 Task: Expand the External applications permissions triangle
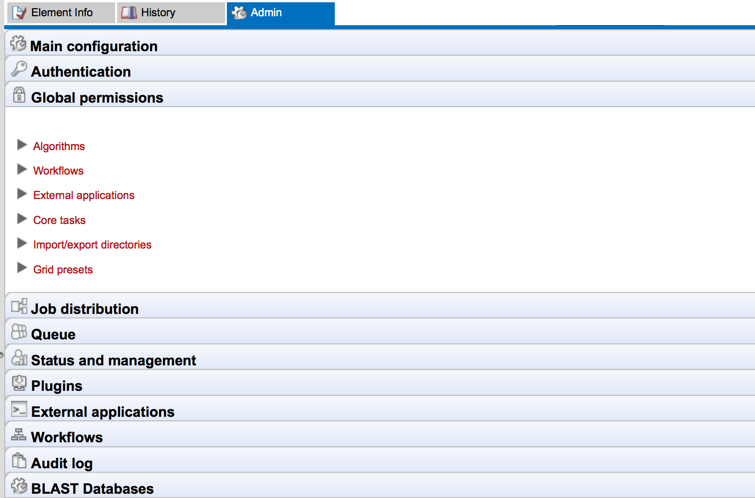coord(22,194)
